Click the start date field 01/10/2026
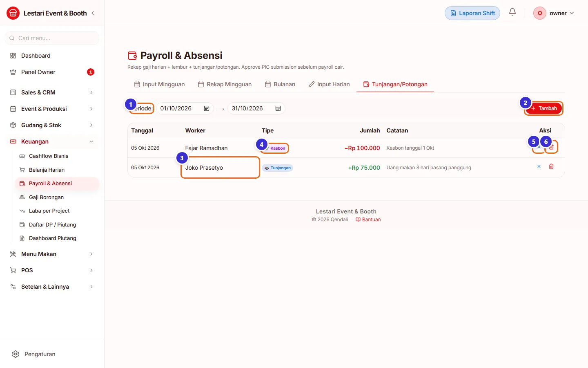 tap(185, 108)
